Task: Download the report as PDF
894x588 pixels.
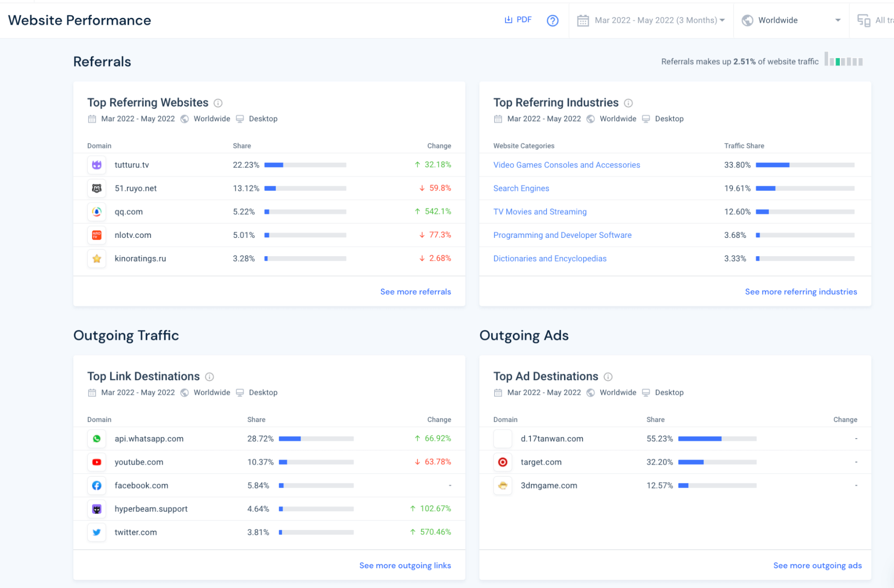Action: point(518,20)
